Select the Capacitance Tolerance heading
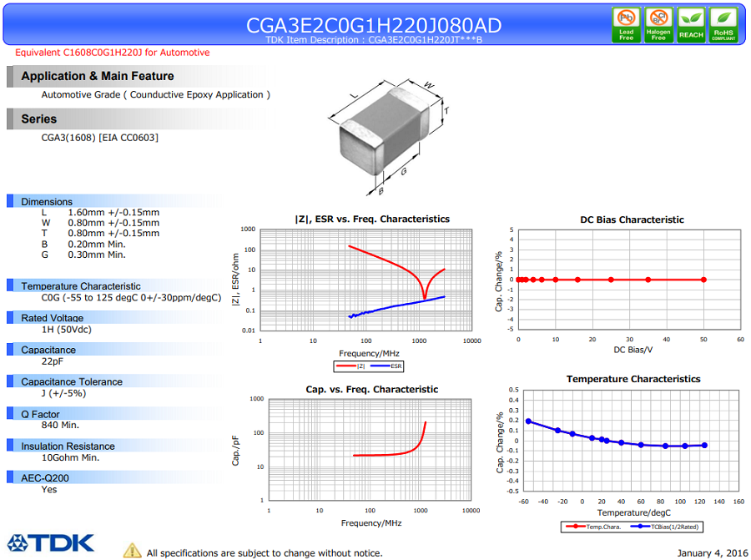Viewport: 751px width, 560px height. coord(72,381)
